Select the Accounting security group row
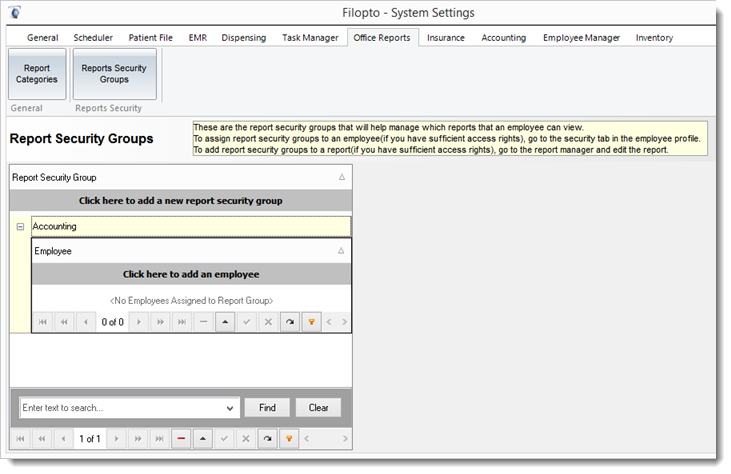731x474 pixels. [191, 227]
